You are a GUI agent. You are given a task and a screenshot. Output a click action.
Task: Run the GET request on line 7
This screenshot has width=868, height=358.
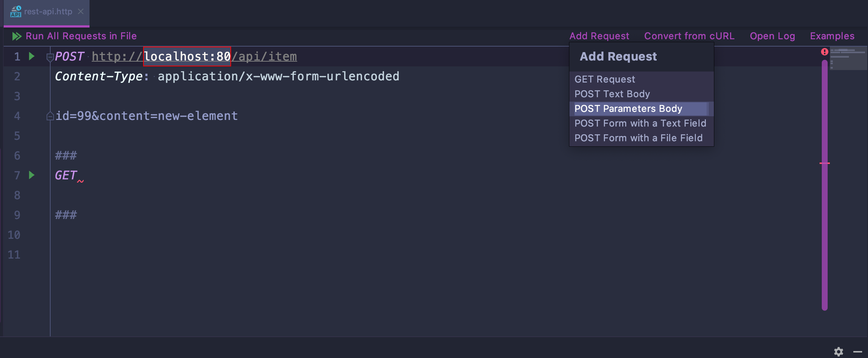32,175
